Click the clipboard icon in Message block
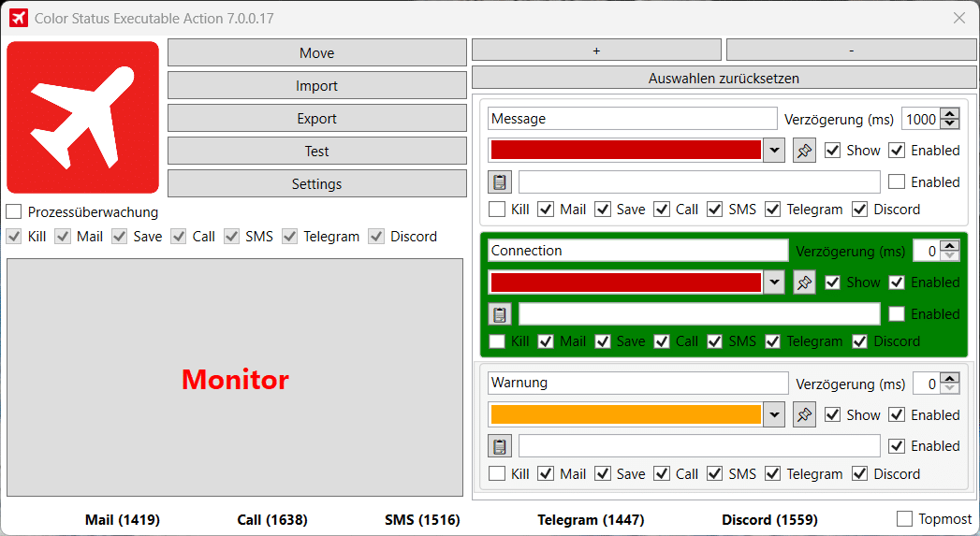Screen dimensions: 980x536 coord(500,181)
